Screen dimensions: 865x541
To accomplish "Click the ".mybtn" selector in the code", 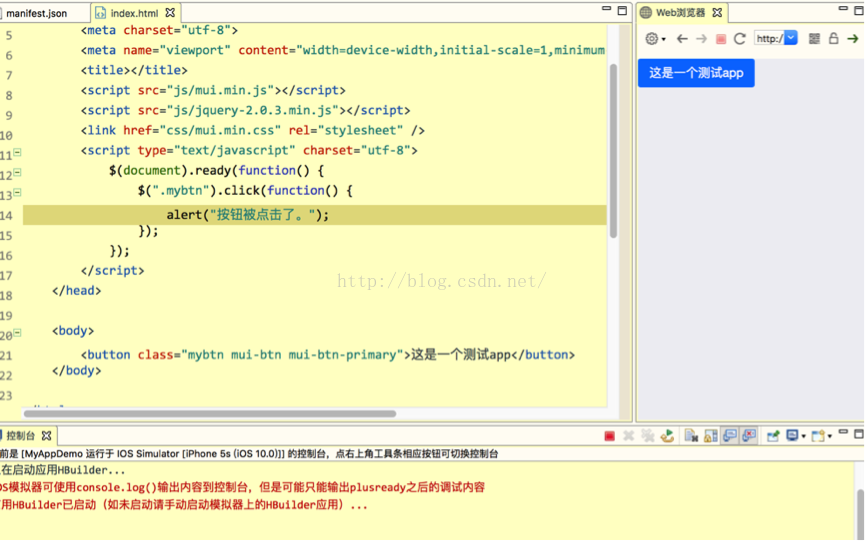I will coord(181,191).
